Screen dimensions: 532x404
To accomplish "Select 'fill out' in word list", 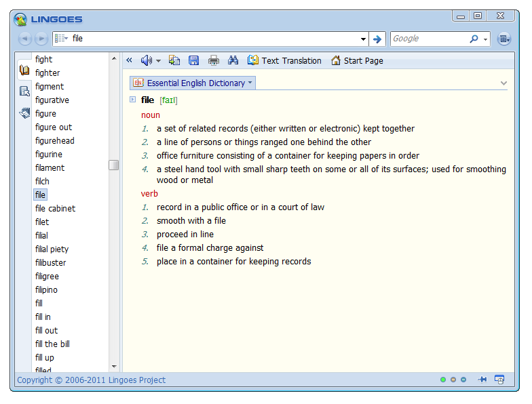I will coord(46,331).
